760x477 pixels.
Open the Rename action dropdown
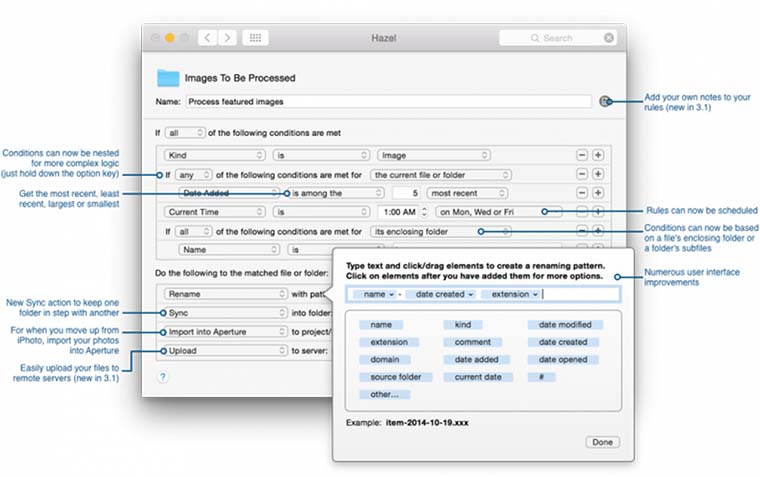tap(226, 294)
